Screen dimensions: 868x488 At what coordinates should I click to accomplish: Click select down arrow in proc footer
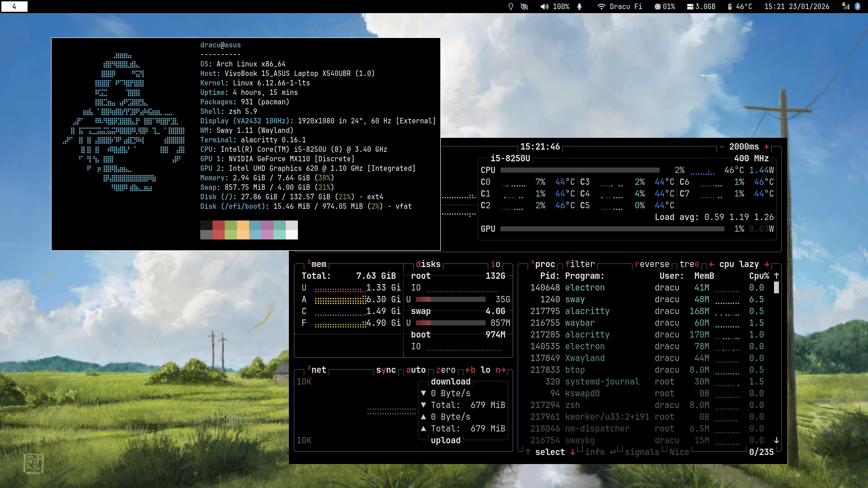pyautogui.click(x=573, y=452)
